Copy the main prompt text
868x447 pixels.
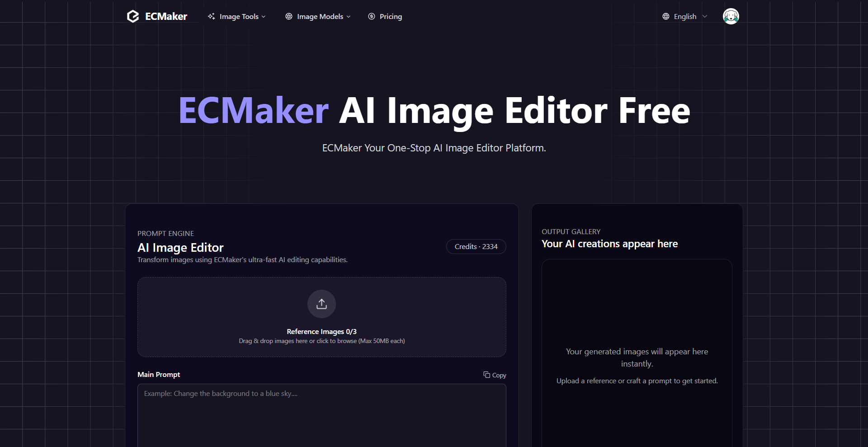[495, 375]
